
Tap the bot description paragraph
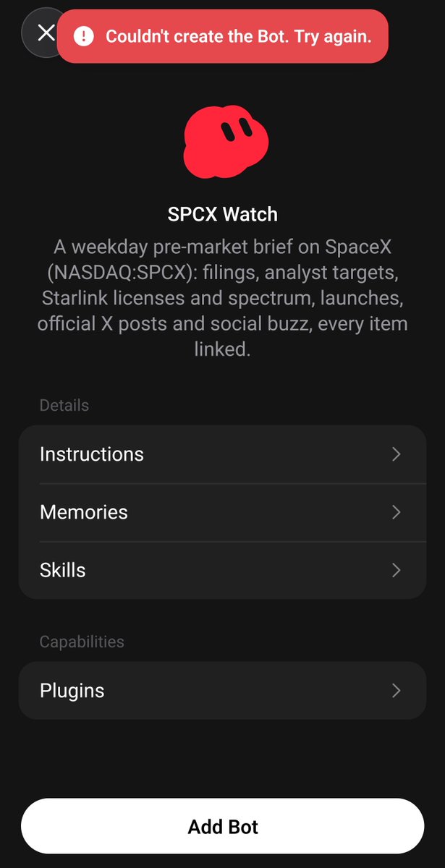point(223,297)
